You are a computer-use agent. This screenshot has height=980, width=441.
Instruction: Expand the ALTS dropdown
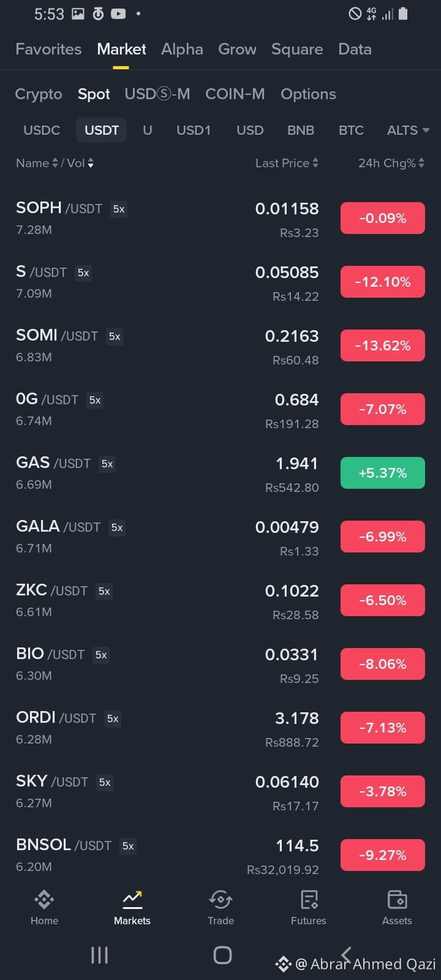click(x=408, y=130)
